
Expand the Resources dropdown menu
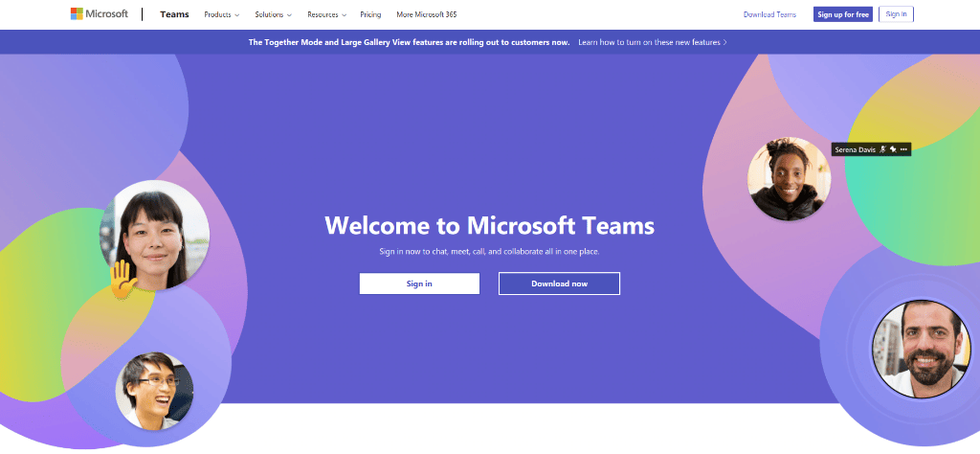[x=327, y=14]
